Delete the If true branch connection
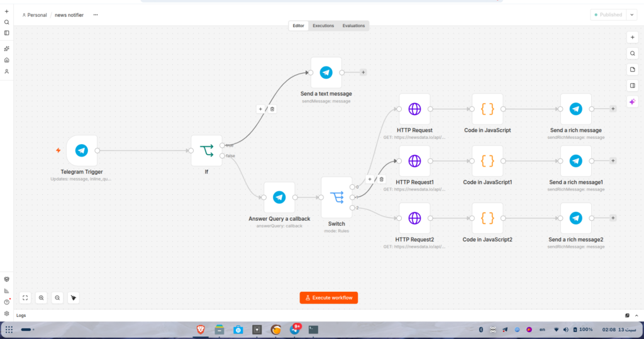The height and width of the screenshot is (339, 644). coord(272,109)
